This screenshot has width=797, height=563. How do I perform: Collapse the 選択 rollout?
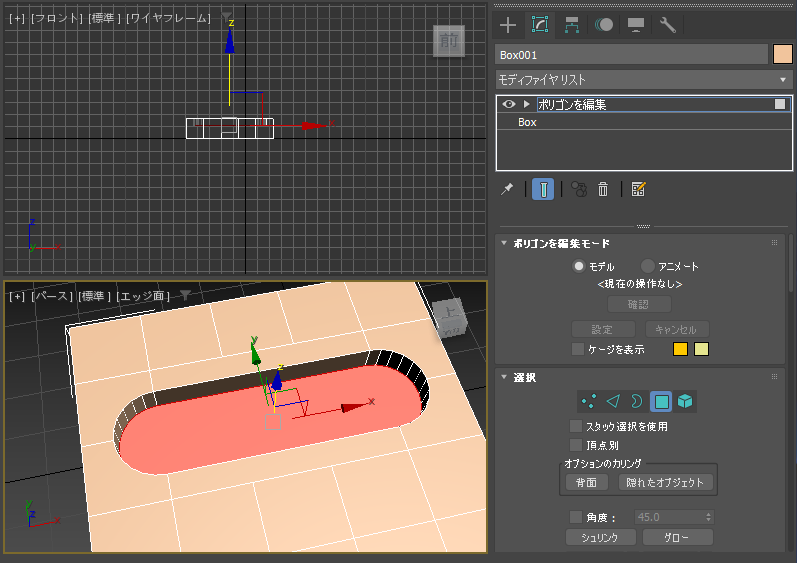504,377
